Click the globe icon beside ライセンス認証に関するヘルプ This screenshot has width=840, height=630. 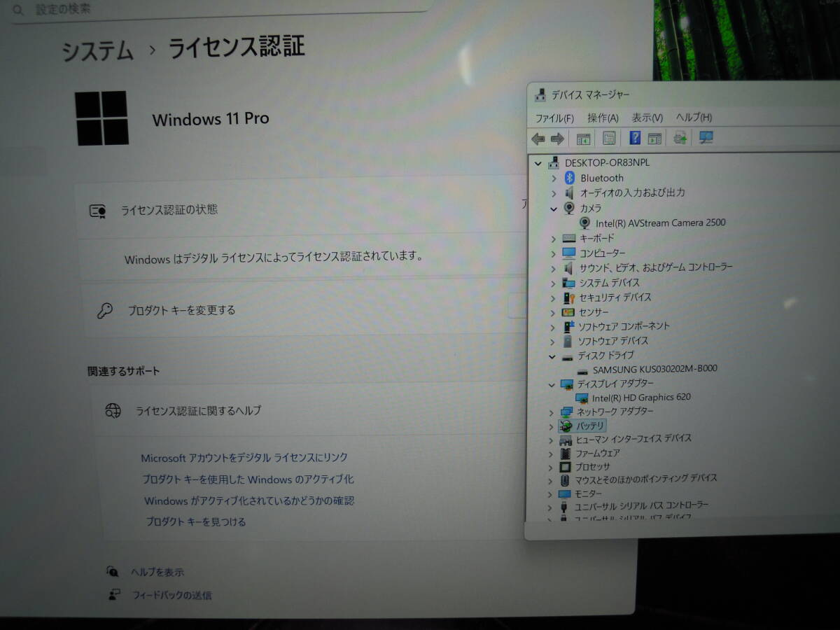pos(113,411)
